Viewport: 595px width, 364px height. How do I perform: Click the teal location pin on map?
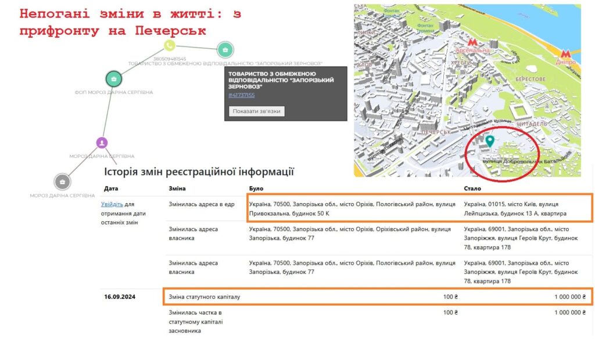pyautogui.click(x=490, y=140)
